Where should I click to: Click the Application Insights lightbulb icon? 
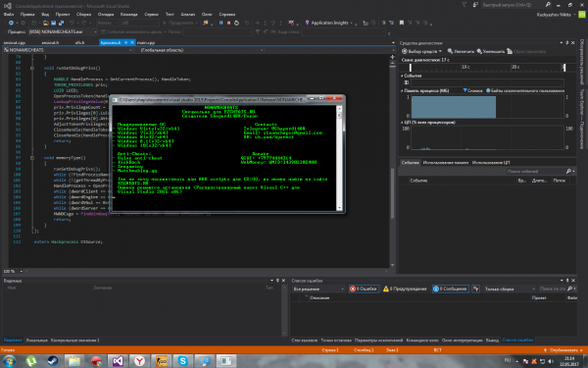307,23
